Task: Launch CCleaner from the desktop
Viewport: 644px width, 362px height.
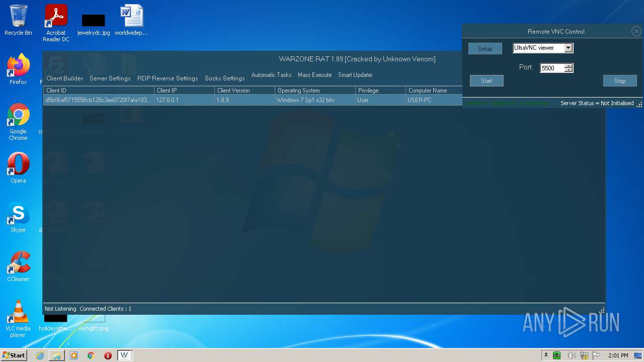Action: point(18,266)
